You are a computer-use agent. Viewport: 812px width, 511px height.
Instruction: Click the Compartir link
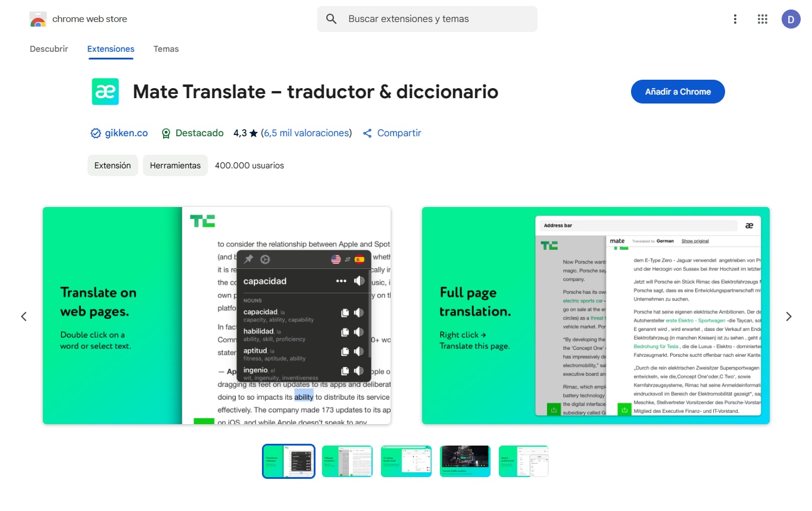[x=399, y=133]
